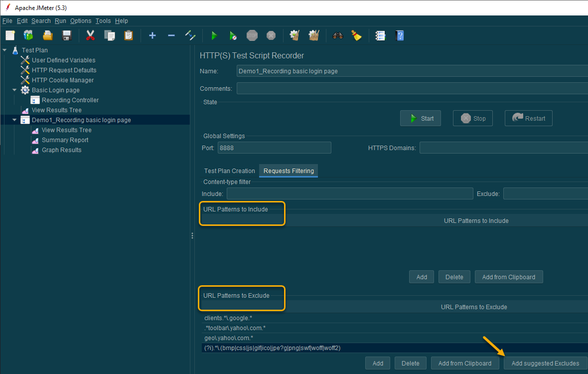Click the Clear All toolbar icon
This screenshot has height=374, width=588.
tap(314, 35)
